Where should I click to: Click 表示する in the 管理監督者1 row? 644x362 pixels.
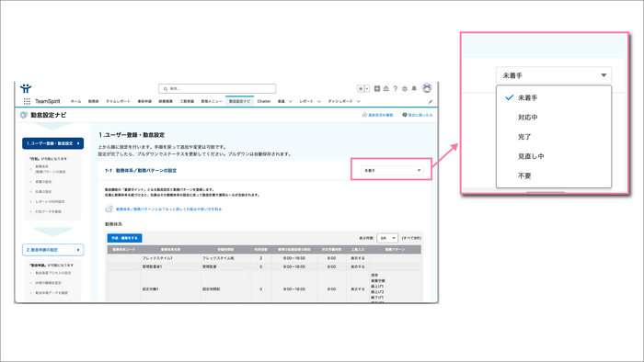pyautogui.click(x=358, y=266)
